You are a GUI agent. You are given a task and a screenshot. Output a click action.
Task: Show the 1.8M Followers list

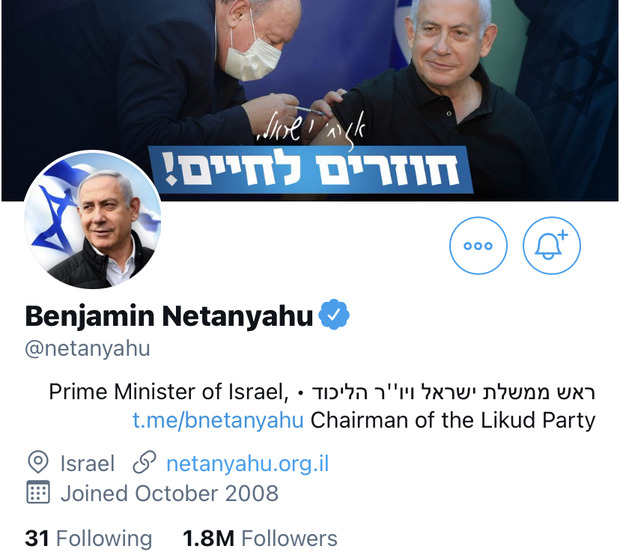(260, 538)
